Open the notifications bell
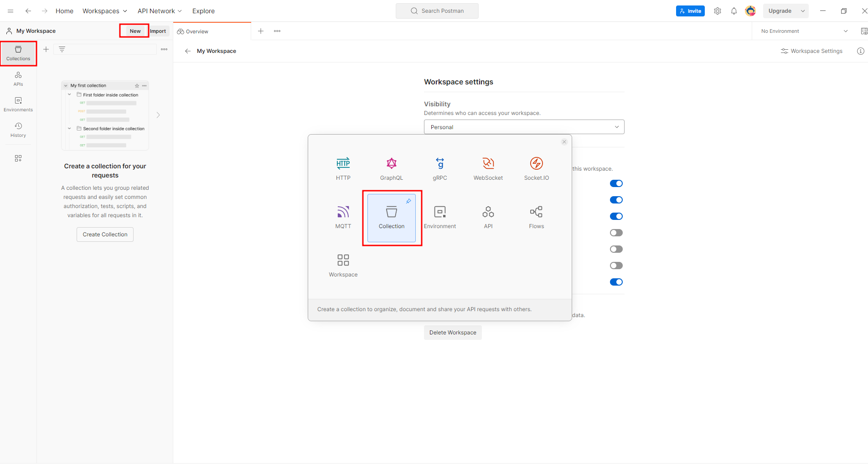Viewport: 868px width, 464px height. click(x=734, y=11)
